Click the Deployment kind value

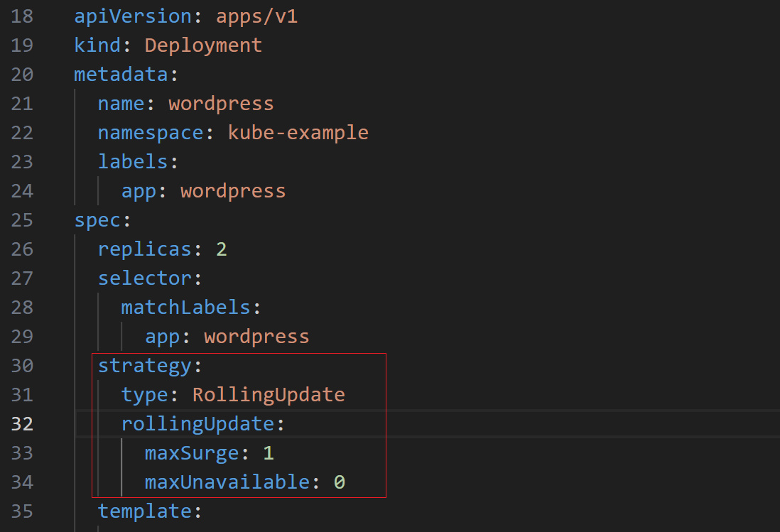point(203,45)
